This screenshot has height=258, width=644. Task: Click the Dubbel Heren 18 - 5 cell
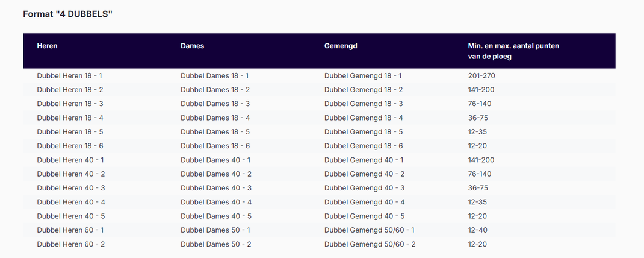[x=70, y=132]
